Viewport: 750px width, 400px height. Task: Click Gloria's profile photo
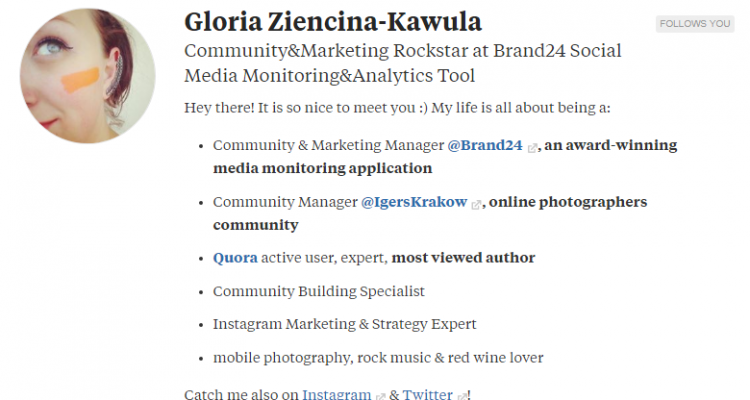pyautogui.click(x=88, y=77)
